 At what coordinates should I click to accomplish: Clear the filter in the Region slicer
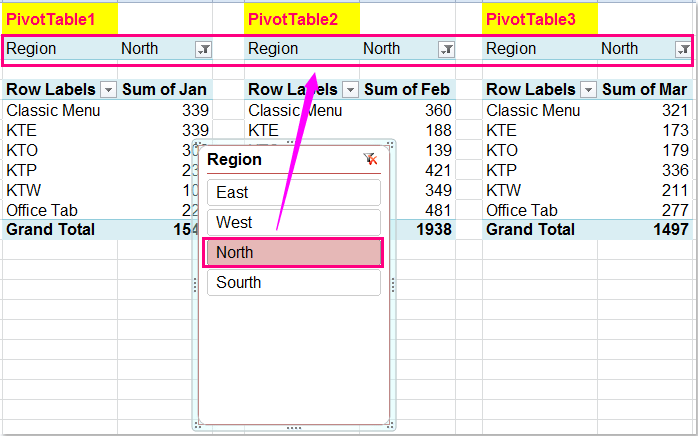point(370,160)
